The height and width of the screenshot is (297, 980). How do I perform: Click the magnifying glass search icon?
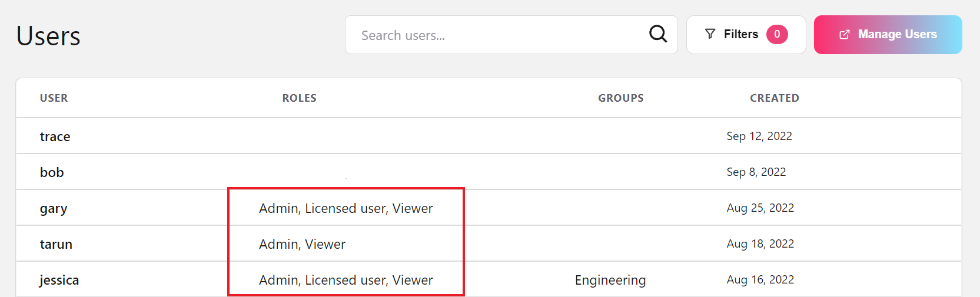[x=658, y=34]
